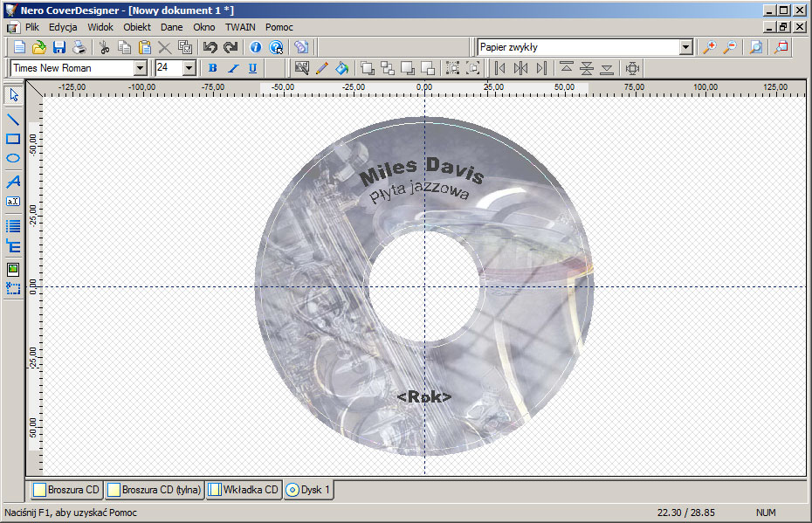Open the Edycja menu
This screenshot has height=523, width=812.
coord(63,27)
